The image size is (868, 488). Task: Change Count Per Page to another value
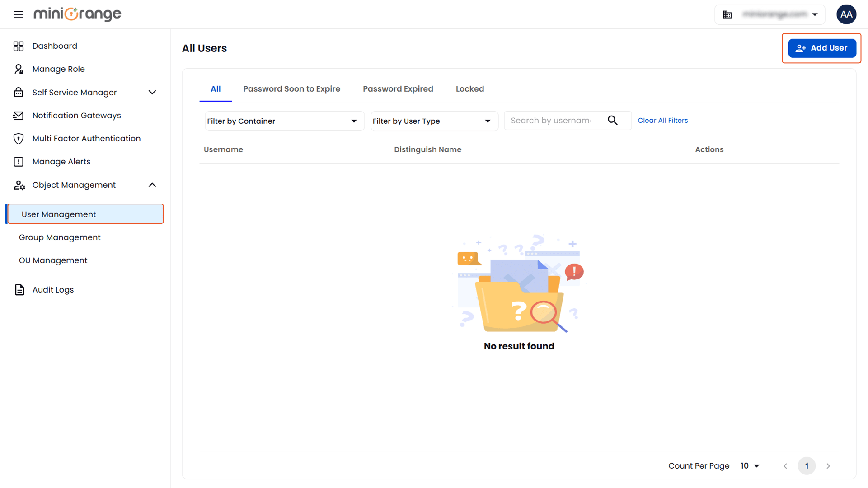749,465
